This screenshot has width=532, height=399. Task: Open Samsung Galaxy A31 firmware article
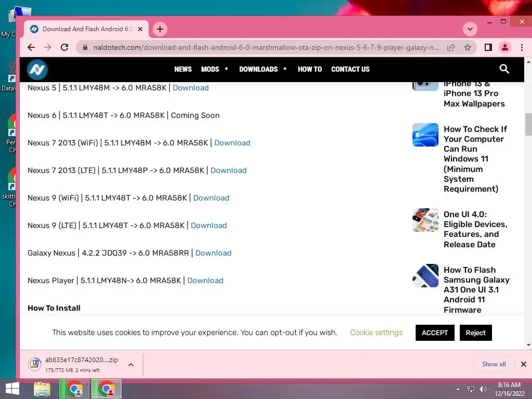(x=476, y=290)
